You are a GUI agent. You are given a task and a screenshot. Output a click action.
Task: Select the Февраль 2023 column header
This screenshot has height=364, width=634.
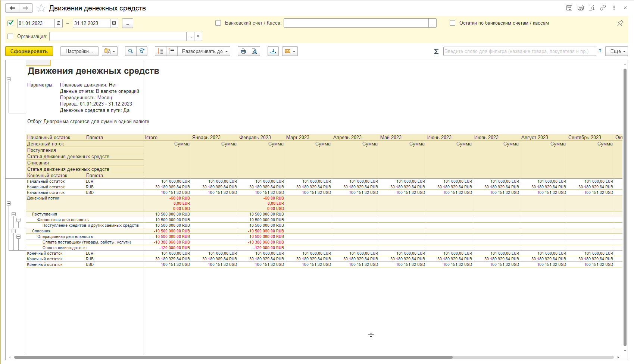coord(261,137)
